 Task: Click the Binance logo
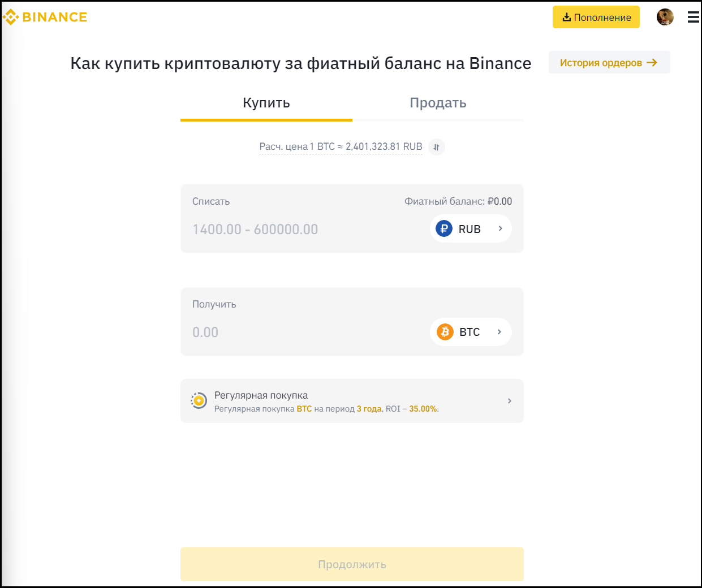45,17
